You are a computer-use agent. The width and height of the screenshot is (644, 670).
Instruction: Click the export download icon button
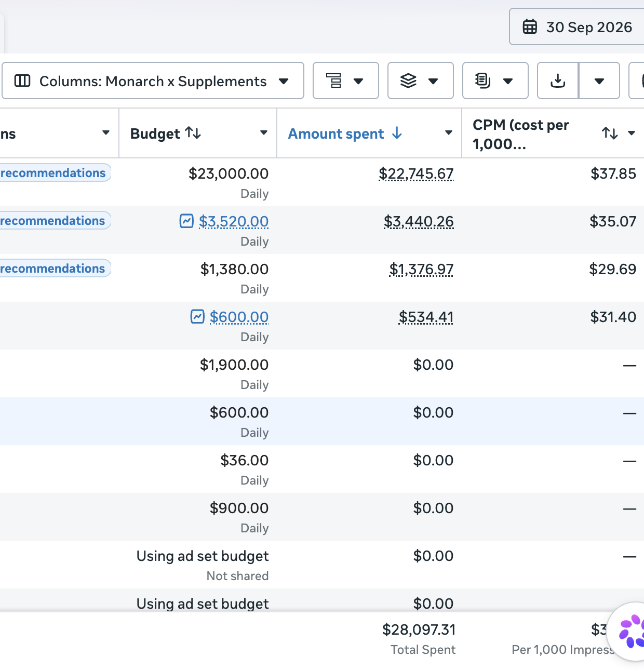tap(558, 81)
